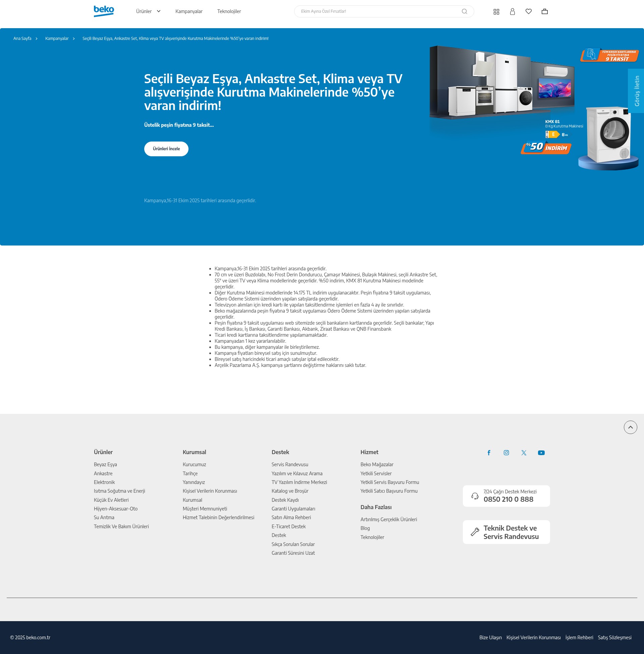This screenshot has width=644, height=654.
Task: Open Elektronik footer link
Action: tap(104, 482)
